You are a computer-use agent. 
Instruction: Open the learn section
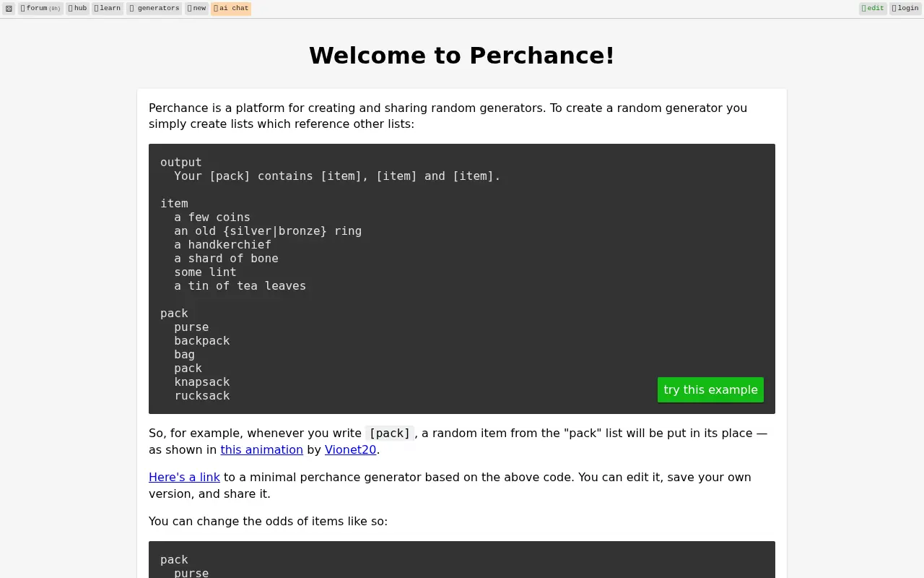point(107,8)
